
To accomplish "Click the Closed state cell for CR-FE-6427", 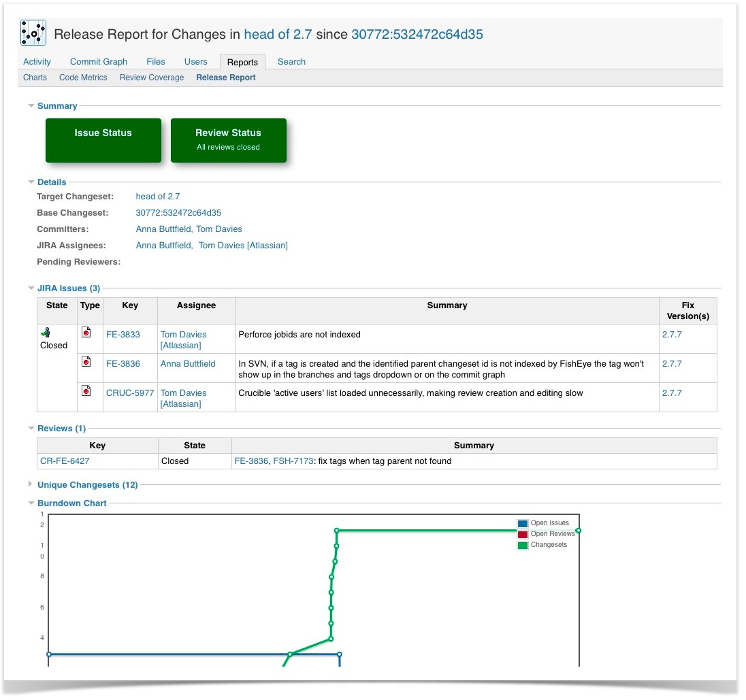I will 195,461.
